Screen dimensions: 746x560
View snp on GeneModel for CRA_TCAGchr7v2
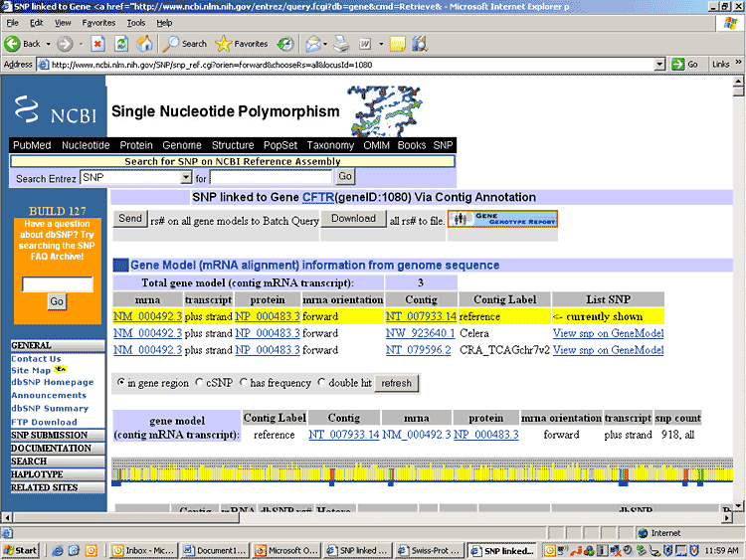click(x=608, y=350)
